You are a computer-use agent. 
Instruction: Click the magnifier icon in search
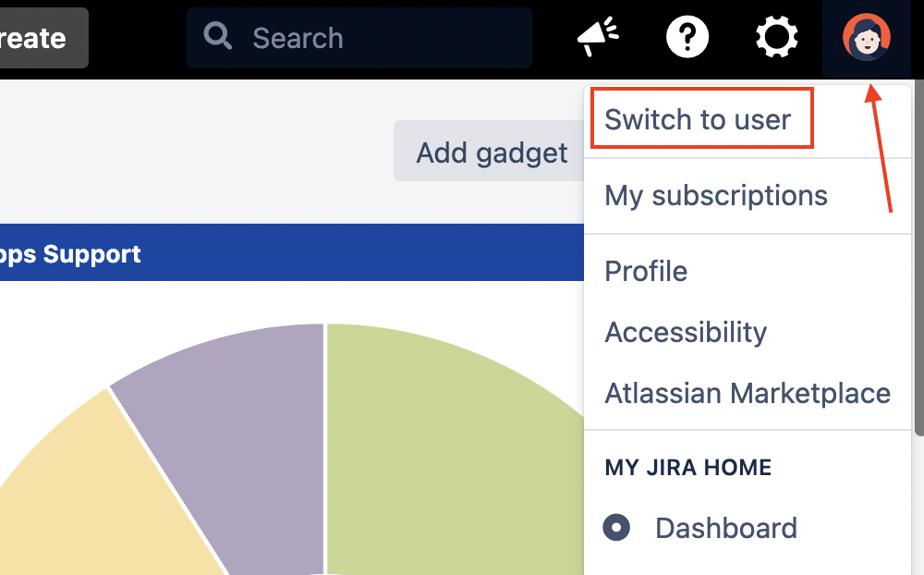(x=219, y=37)
